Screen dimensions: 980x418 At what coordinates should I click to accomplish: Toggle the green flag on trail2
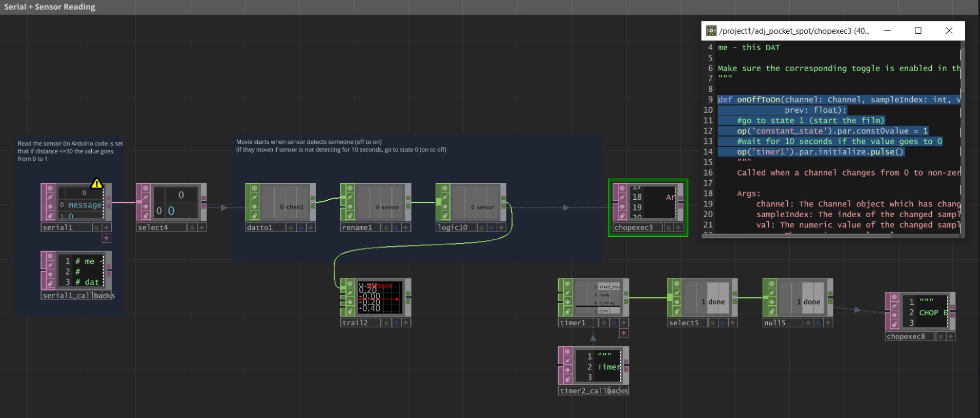pos(386,323)
